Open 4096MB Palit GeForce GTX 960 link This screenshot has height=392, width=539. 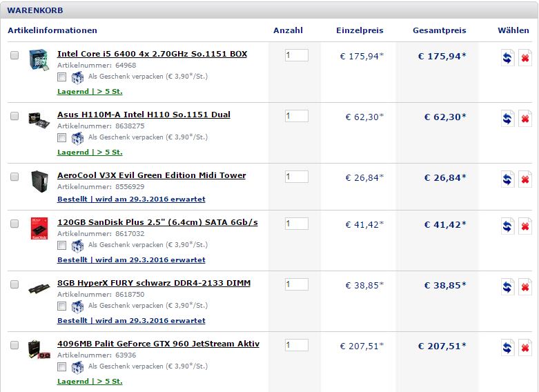158,344
